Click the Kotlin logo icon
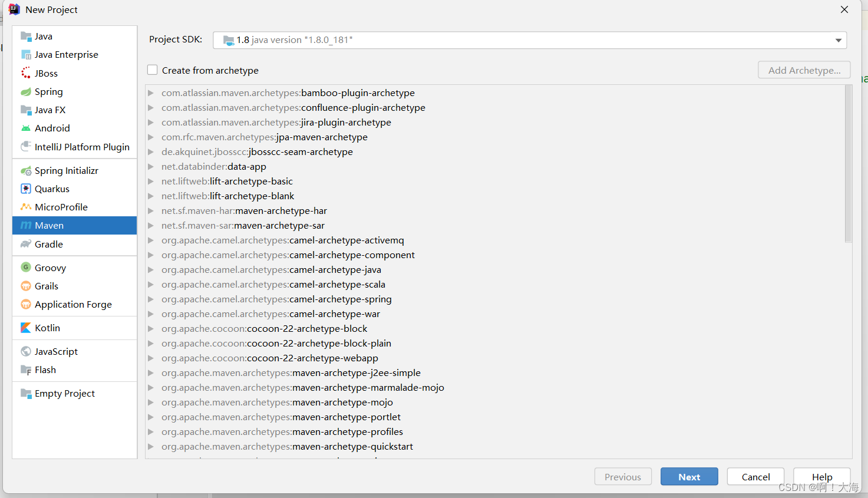Screen dimensions: 868x498 (26, 328)
